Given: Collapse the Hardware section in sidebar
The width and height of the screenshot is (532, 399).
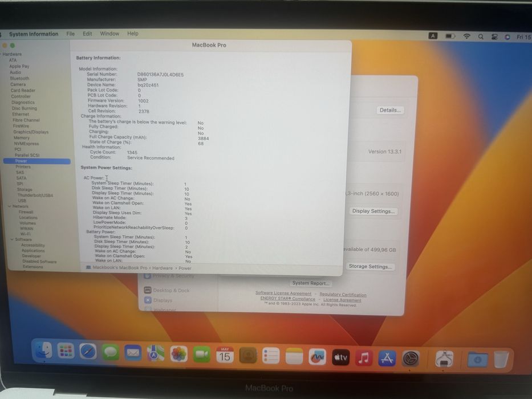Looking at the screenshot, I should tap(1, 54).
